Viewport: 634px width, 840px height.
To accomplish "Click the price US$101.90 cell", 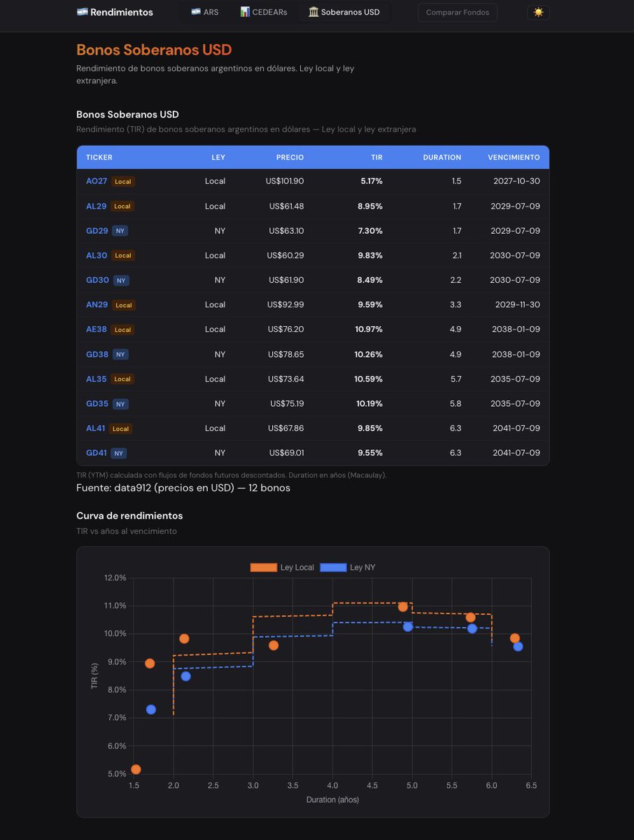I will (285, 181).
